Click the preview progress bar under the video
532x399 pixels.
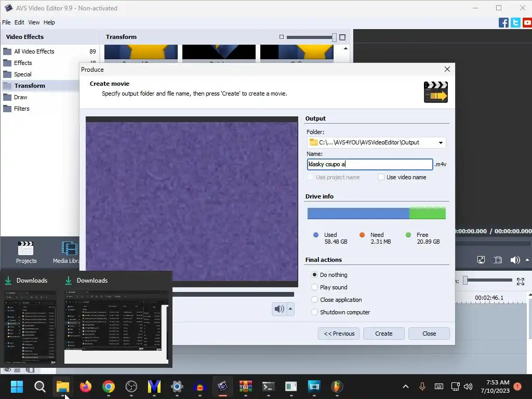pyautogui.click(x=233, y=295)
